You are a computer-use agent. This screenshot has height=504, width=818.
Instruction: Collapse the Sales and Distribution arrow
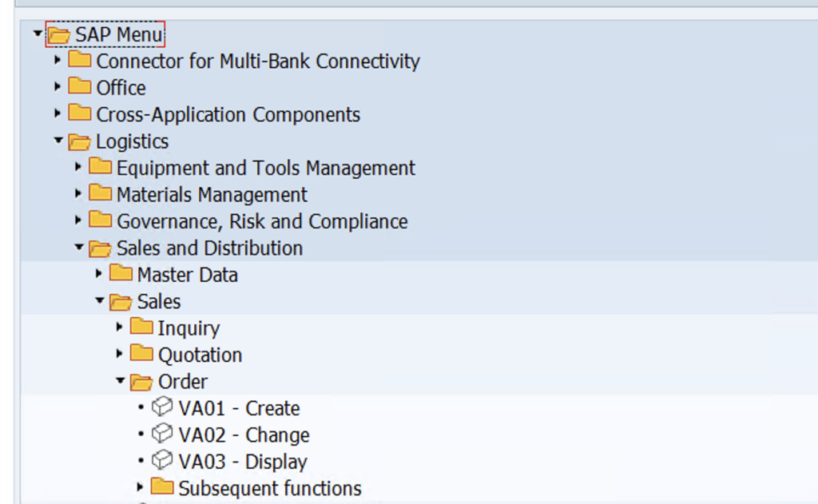click(x=79, y=248)
